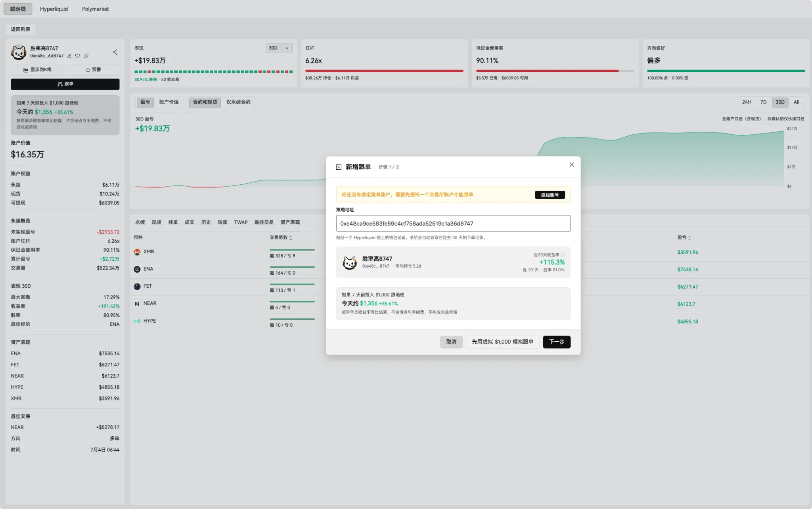Close the 新增跟单 dialog with X
Screen dimensions: 812x509
pos(572,165)
